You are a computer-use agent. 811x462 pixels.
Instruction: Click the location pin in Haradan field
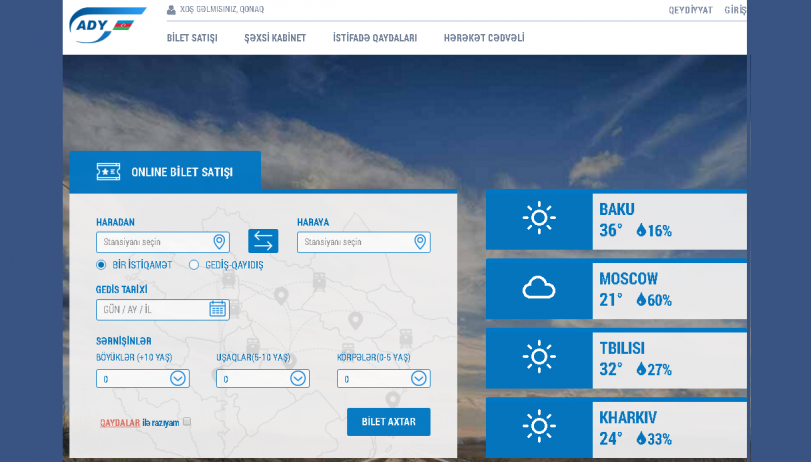219,242
